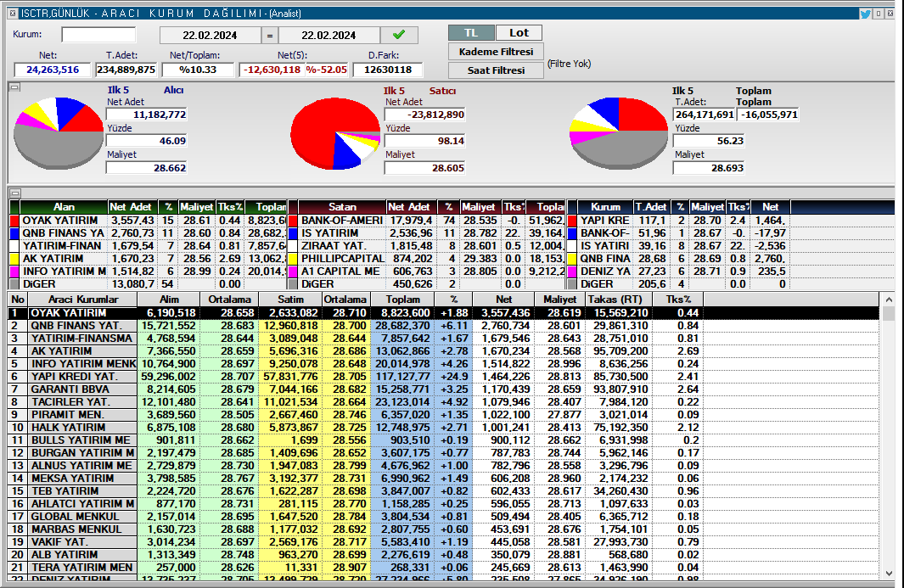Sort by Alim column header
This screenshot has width=904, height=588.
coord(169,300)
